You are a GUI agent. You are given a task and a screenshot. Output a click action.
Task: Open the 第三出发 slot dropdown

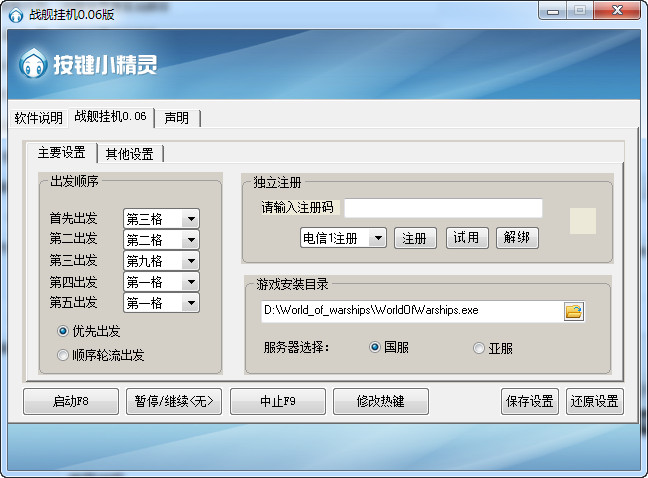[161, 261]
